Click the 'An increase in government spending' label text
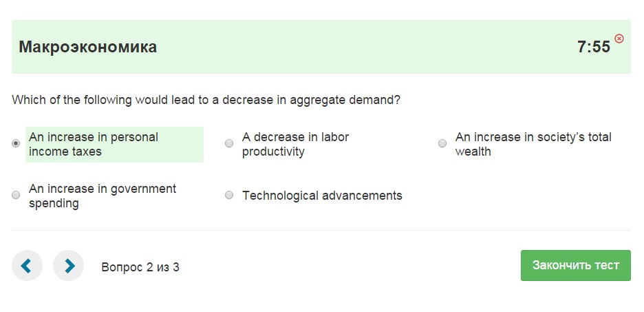The height and width of the screenshot is (312, 644). [103, 196]
